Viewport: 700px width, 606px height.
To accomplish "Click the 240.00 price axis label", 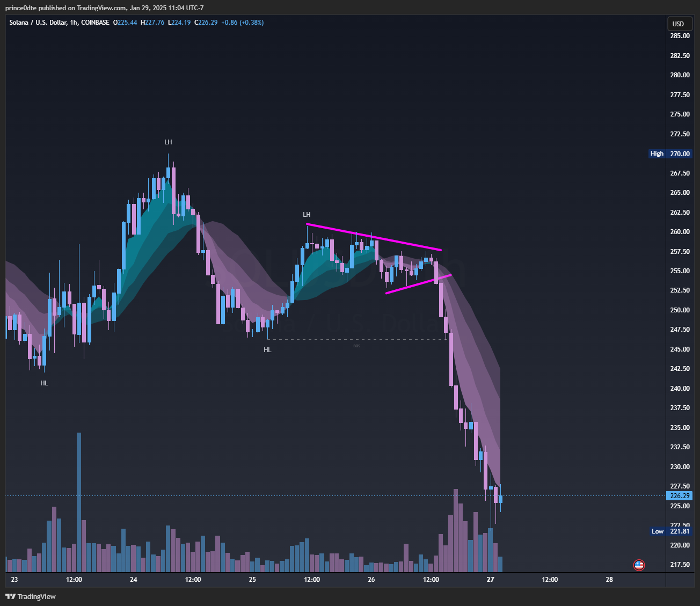I will pos(680,389).
